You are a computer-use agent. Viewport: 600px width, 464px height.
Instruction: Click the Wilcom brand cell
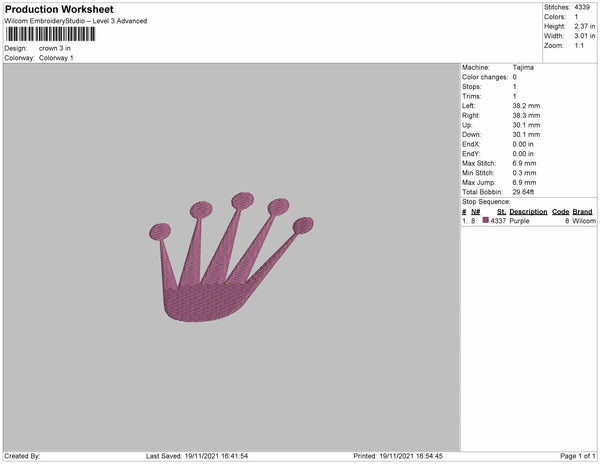coord(584,221)
